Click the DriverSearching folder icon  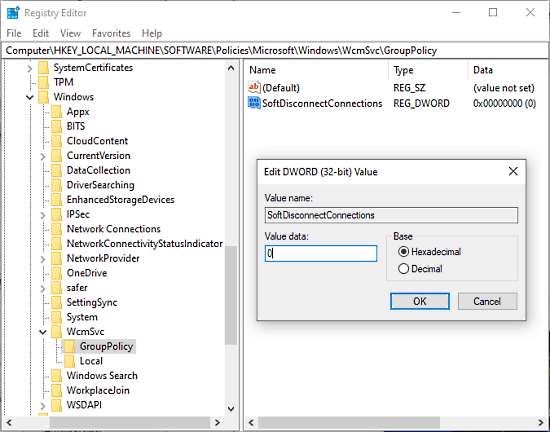click(x=56, y=185)
